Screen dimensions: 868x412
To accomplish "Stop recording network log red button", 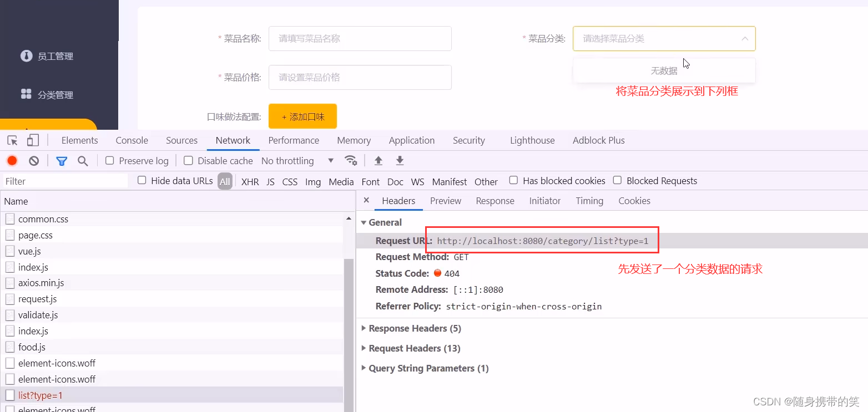I will 12,161.
